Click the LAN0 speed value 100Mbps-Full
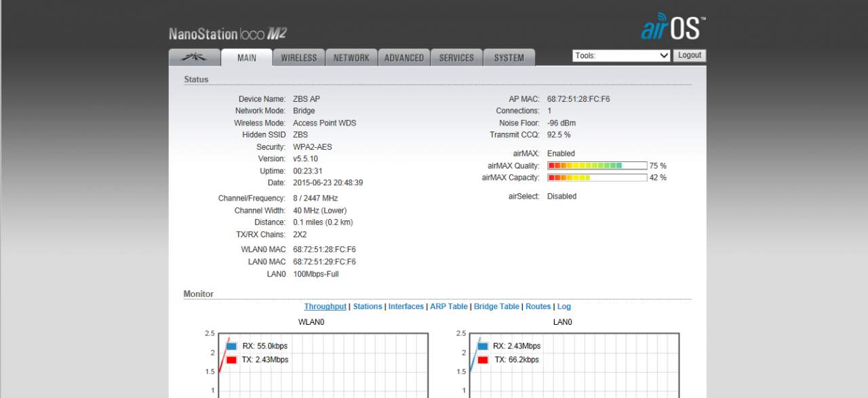The image size is (868, 398). coord(316,274)
